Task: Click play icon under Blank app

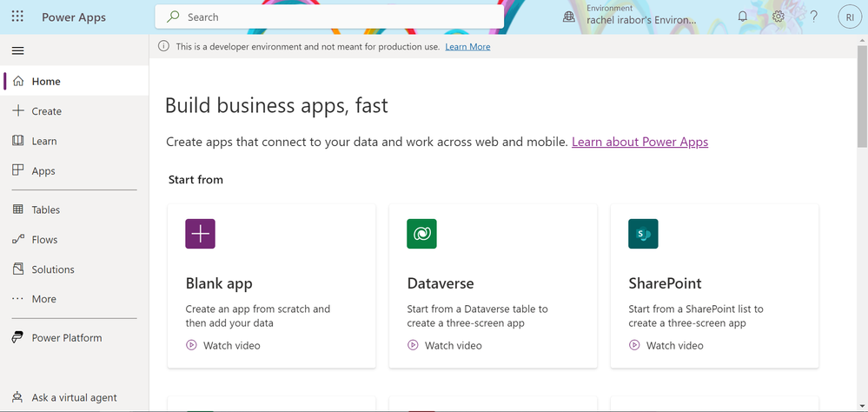Action: click(191, 345)
